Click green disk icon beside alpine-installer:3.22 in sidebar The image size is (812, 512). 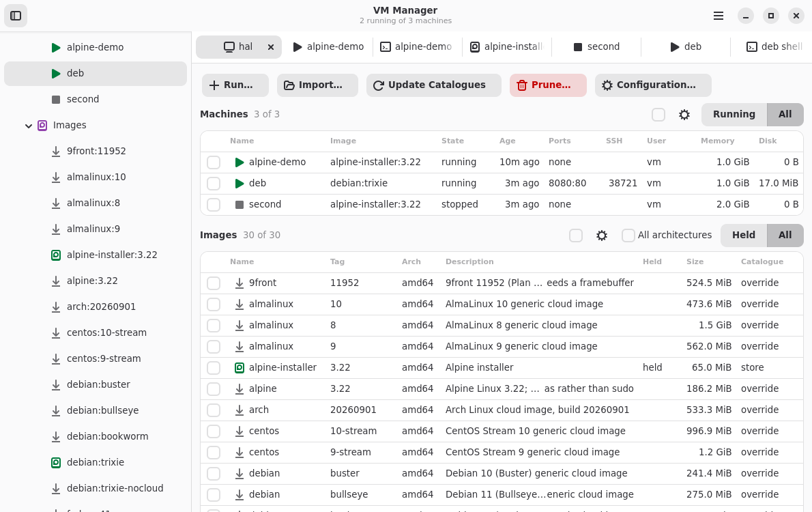pos(56,255)
